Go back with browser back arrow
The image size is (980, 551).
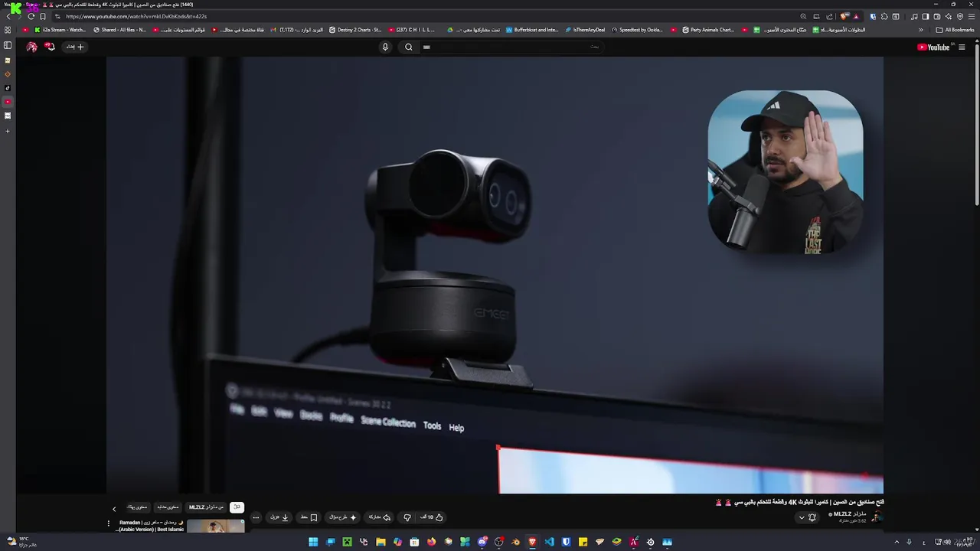tap(8, 16)
